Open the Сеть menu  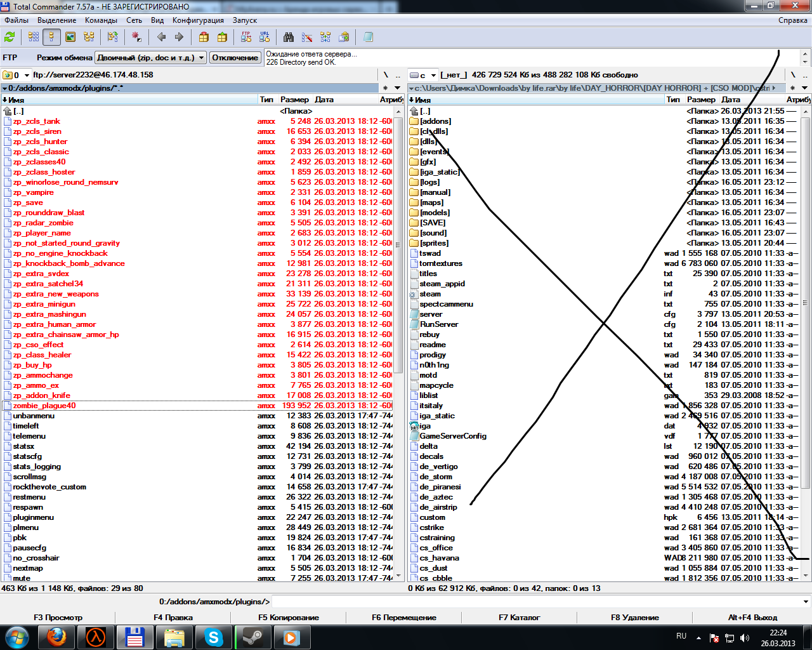coord(134,20)
